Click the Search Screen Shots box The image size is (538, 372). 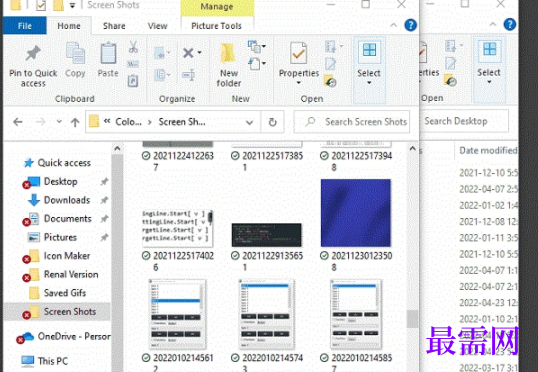[x=352, y=122]
